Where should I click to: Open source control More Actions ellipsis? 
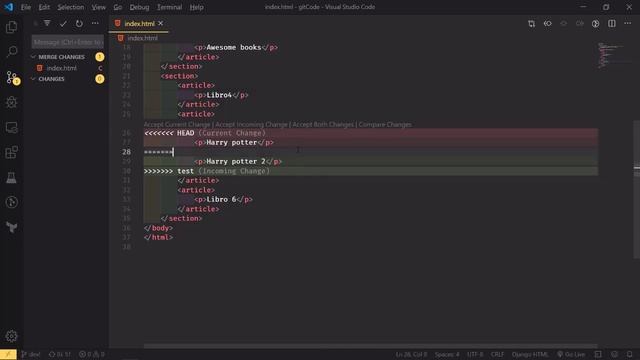coord(95,23)
